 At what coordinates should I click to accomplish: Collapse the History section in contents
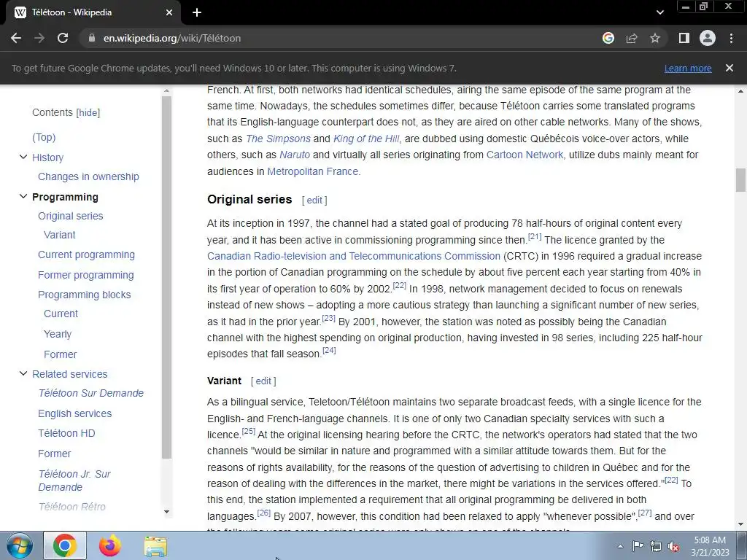pyautogui.click(x=23, y=157)
